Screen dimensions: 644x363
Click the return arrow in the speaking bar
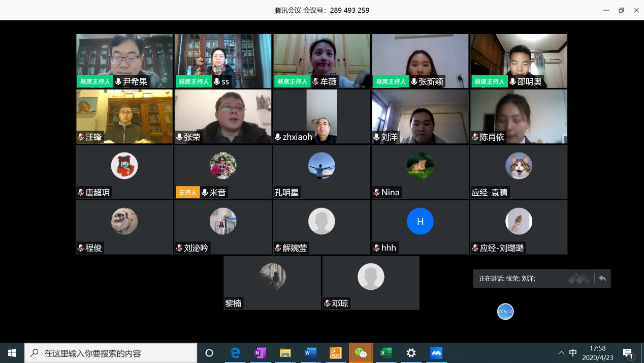(602, 279)
